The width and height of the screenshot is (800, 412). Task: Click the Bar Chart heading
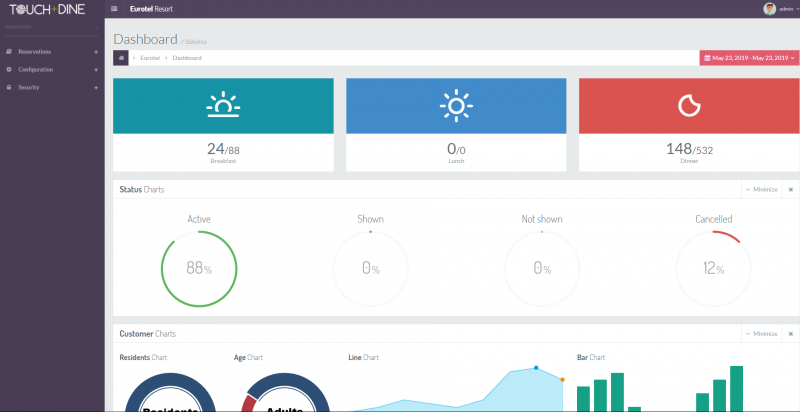click(591, 357)
